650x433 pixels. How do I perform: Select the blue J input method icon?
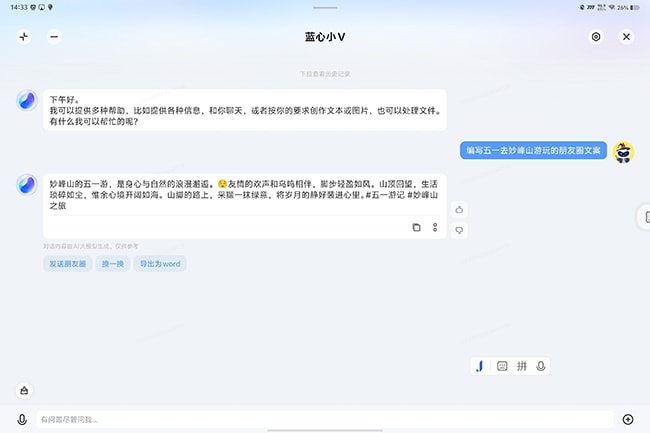[x=480, y=366]
